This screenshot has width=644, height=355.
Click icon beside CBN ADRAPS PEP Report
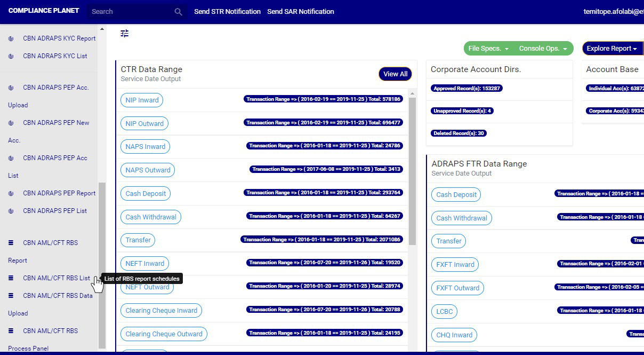point(11,193)
